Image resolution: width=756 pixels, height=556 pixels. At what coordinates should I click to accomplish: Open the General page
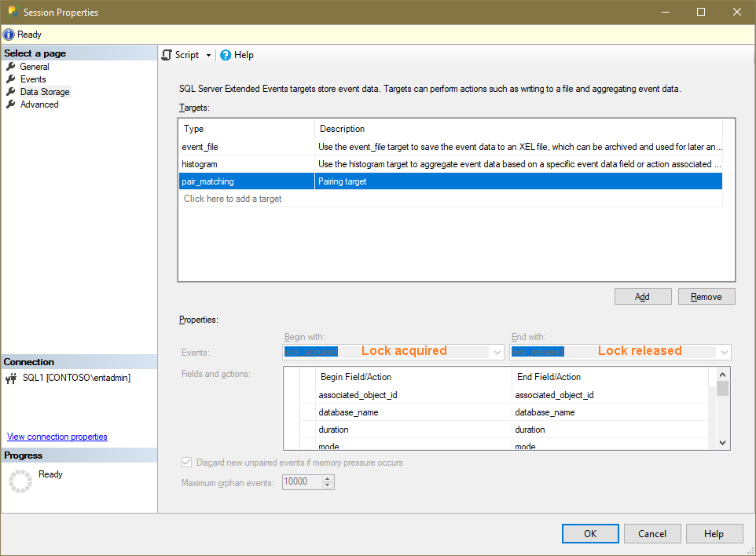click(x=35, y=67)
